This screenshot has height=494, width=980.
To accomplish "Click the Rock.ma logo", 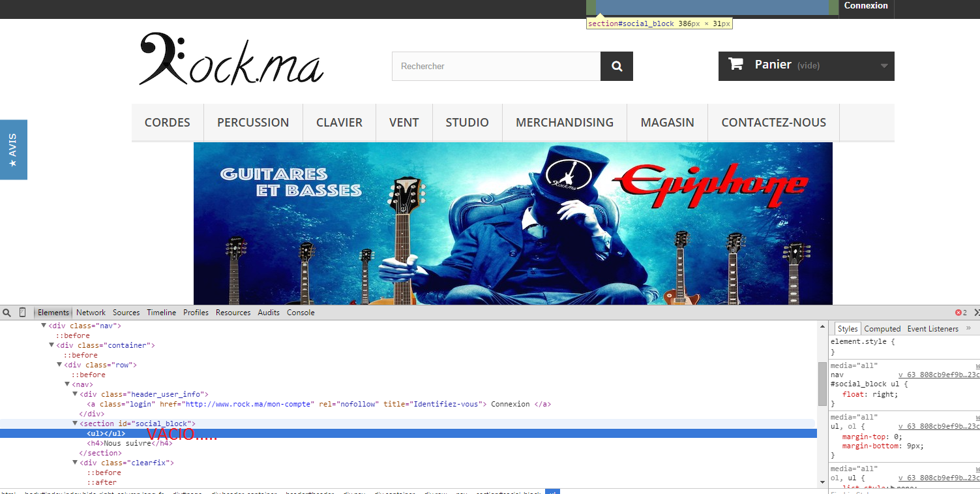I will pyautogui.click(x=231, y=60).
